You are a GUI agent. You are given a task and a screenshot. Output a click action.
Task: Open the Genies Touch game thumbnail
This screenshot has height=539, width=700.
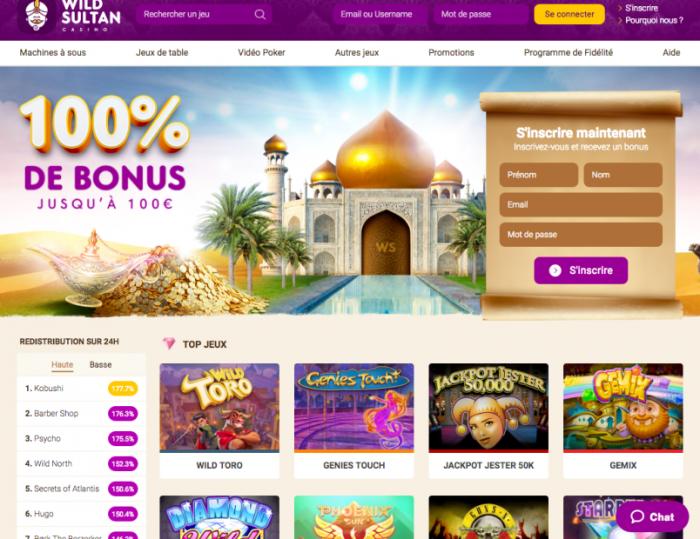tap(354, 407)
